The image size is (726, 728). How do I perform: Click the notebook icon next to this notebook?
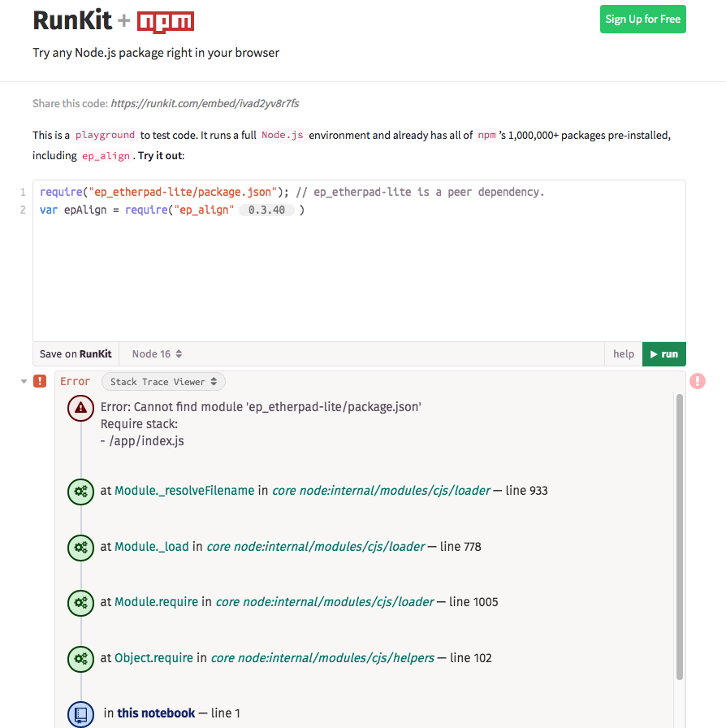tap(80, 712)
